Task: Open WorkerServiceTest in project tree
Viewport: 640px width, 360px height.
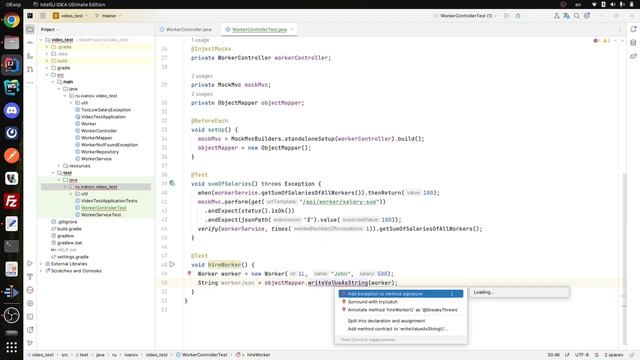Action: (100, 215)
